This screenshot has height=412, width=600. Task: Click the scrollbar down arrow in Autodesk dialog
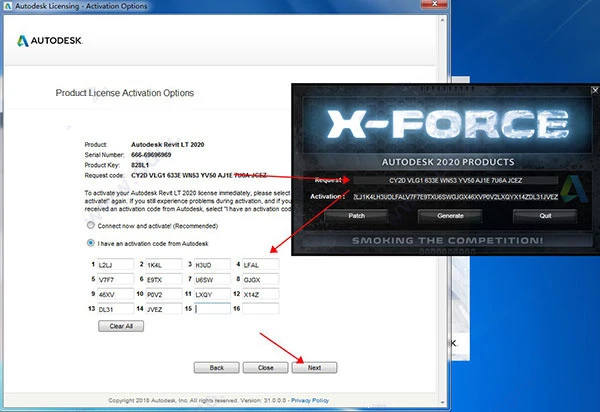442,402
